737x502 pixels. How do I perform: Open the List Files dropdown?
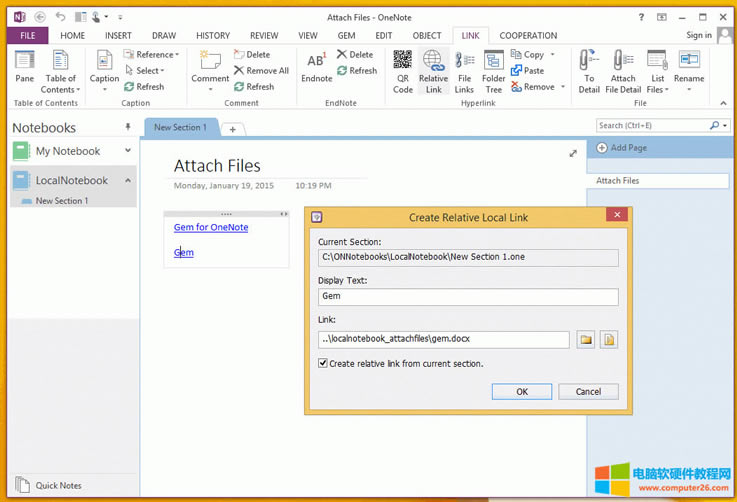[657, 69]
